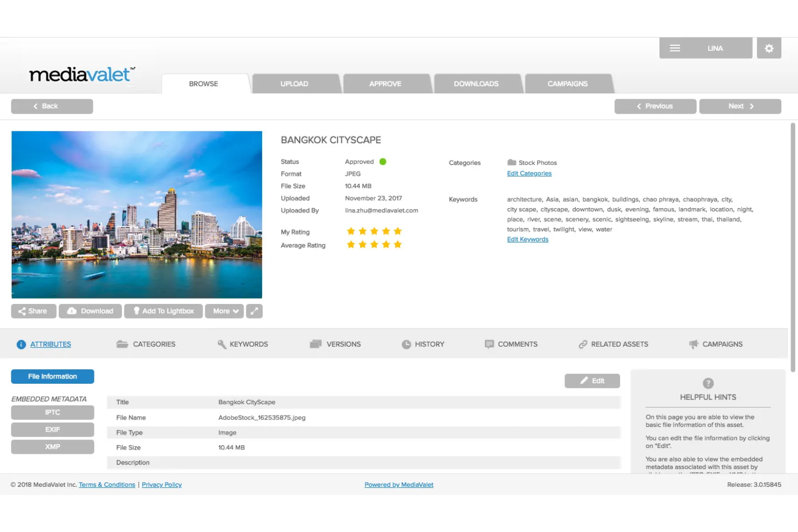Select the Attributes section tab
798x532 pixels.
point(51,344)
